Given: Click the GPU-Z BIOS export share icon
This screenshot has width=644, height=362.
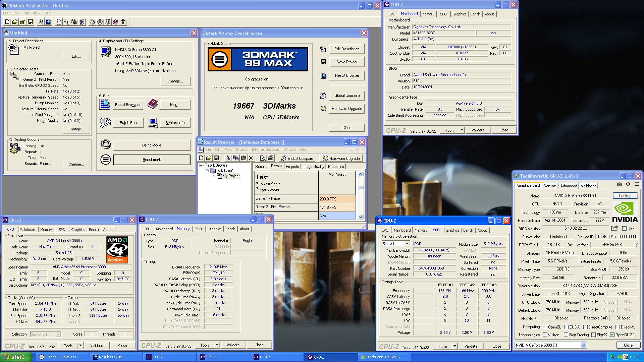Looking at the screenshot, I should [614, 228].
